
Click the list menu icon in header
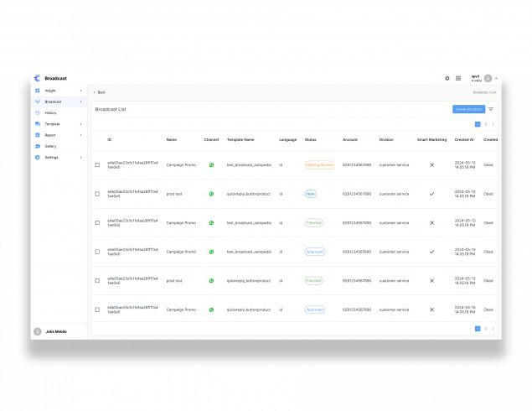pyautogui.click(x=458, y=78)
